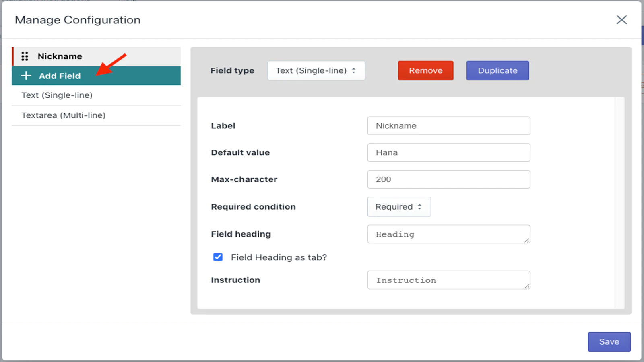Click the Max-character field showing 200
Screen dimensions: 644x362
pos(449,179)
